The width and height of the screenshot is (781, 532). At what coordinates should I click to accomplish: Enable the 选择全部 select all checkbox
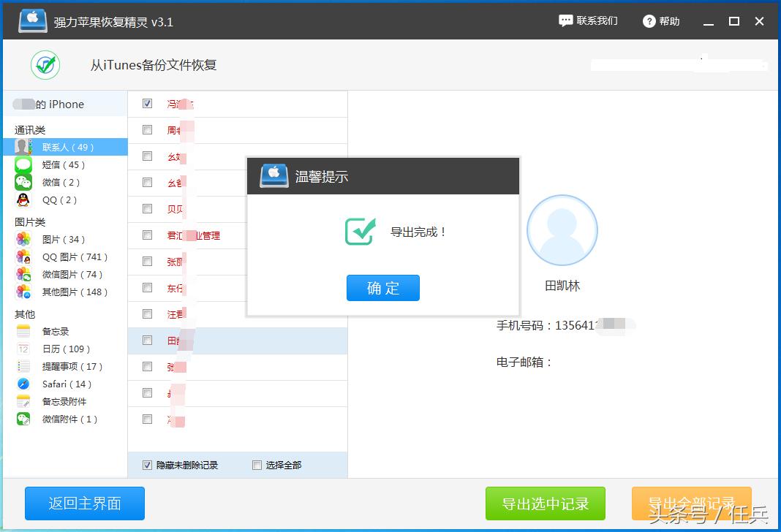pyautogui.click(x=257, y=465)
